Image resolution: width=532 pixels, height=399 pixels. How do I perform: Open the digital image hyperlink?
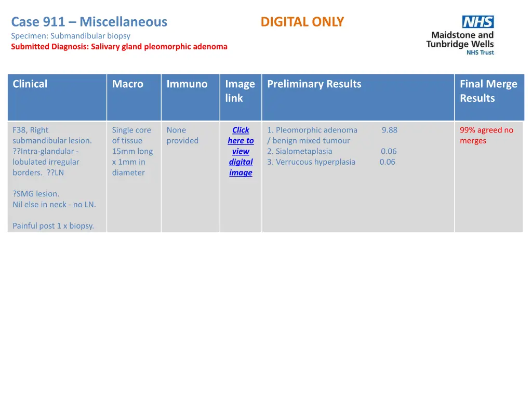click(241, 151)
